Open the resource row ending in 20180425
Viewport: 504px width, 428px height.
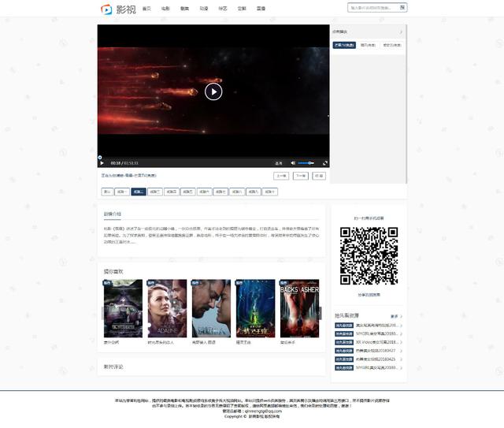point(369,359)
